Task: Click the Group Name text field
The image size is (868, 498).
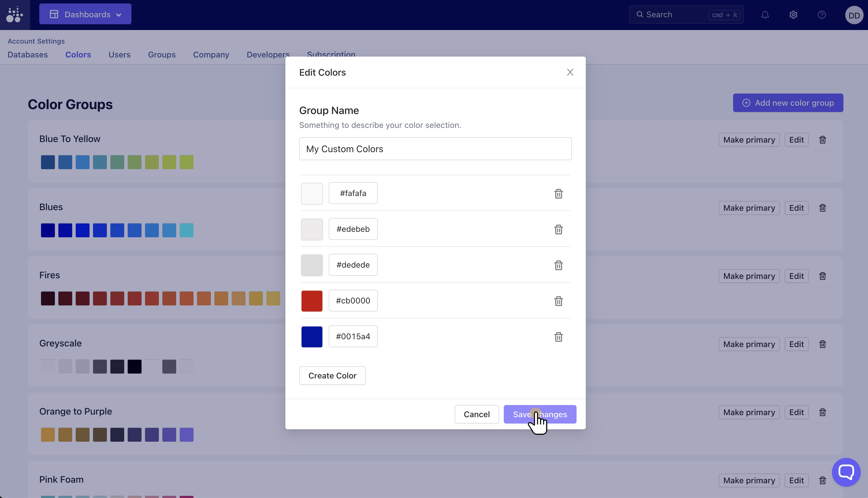Action: click(435, 149)
